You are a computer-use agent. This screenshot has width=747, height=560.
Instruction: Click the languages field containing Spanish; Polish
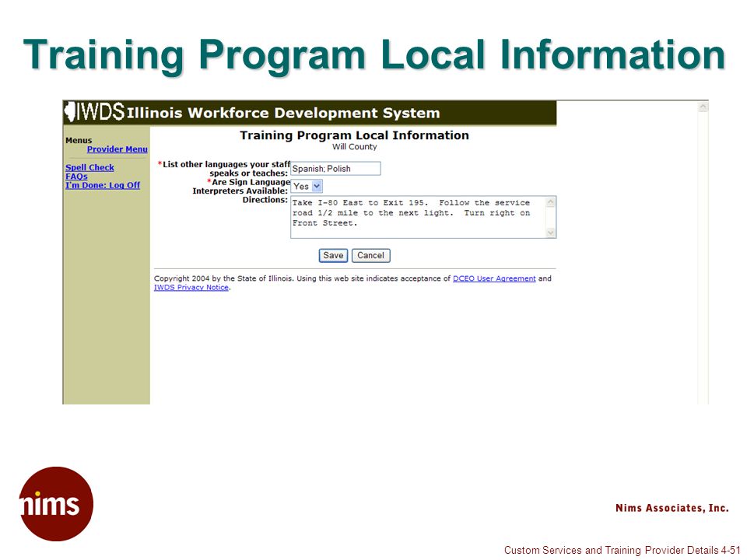tap(335, 169)
